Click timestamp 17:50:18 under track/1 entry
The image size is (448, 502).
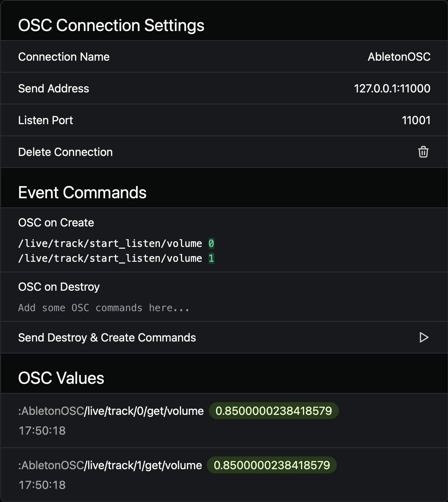42,485
